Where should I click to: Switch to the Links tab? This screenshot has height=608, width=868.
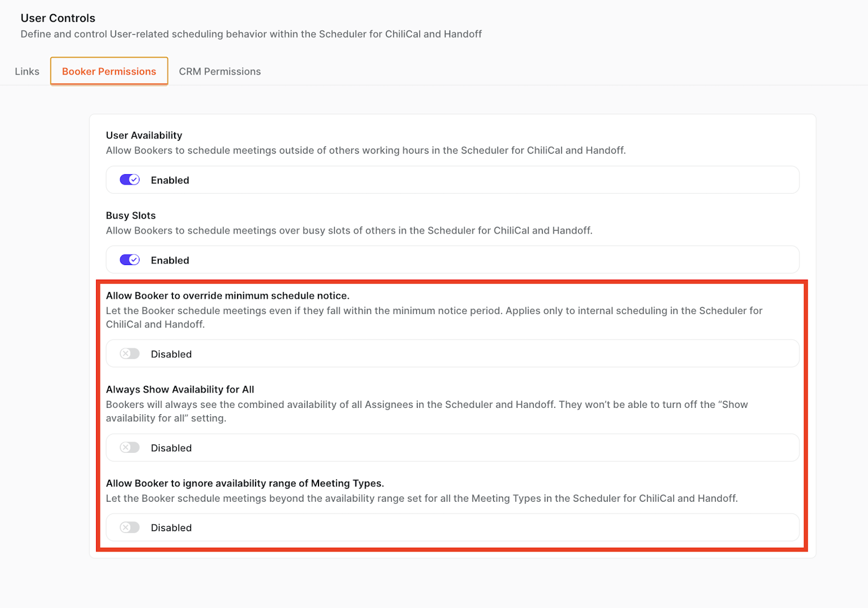(27, 72)
